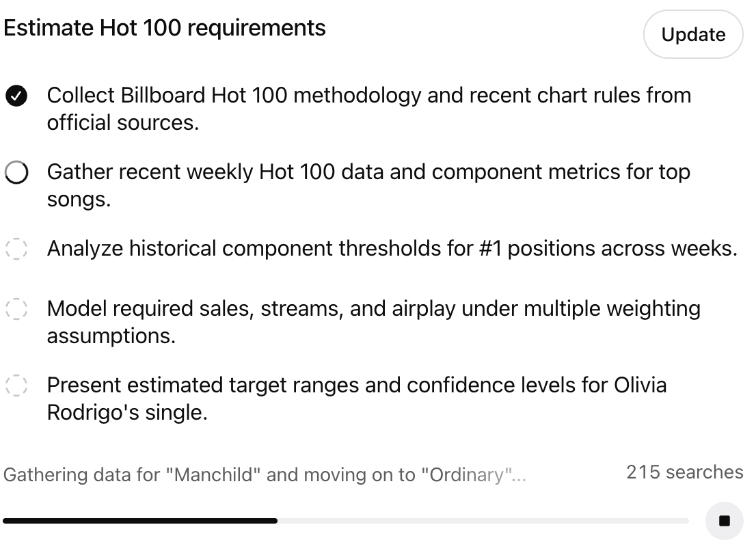Select the Model required sales, streams step

(x=374, y=322)
